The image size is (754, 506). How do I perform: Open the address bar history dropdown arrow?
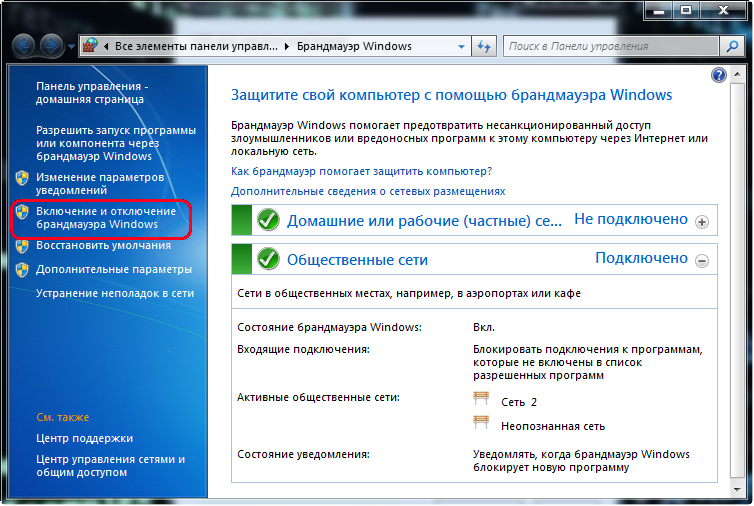click(461, 47)
